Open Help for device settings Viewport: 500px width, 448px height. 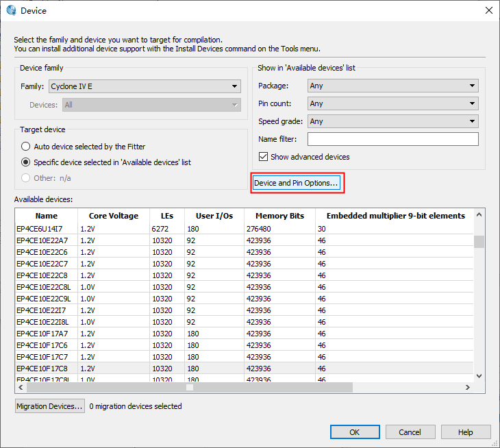tap(466, 432)
